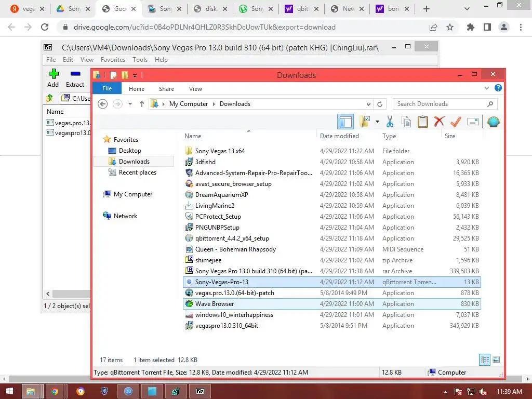
Task: Open the Favorites menu in 7-Zip
Action: pyautogui.click(x=113, y=59)
